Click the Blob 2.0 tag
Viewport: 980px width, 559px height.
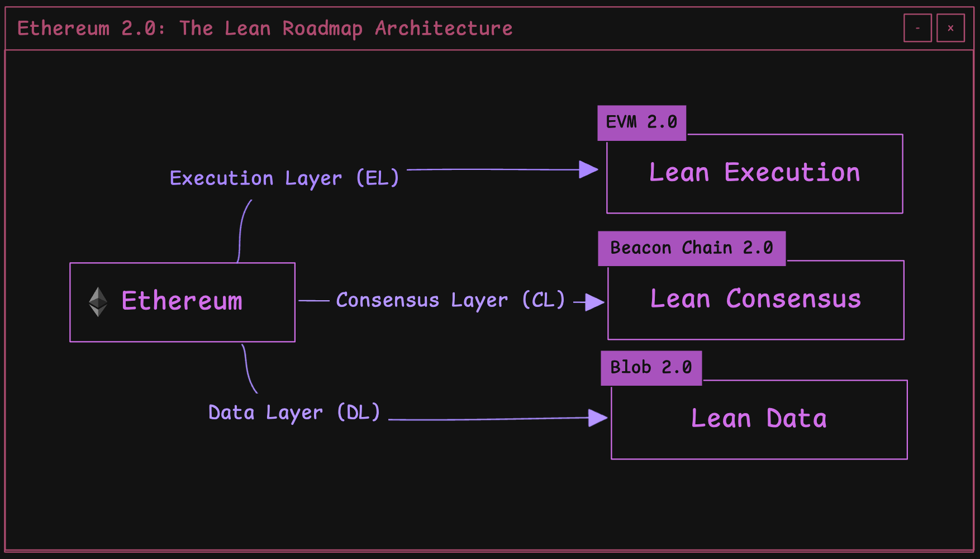tap(651, 368)
